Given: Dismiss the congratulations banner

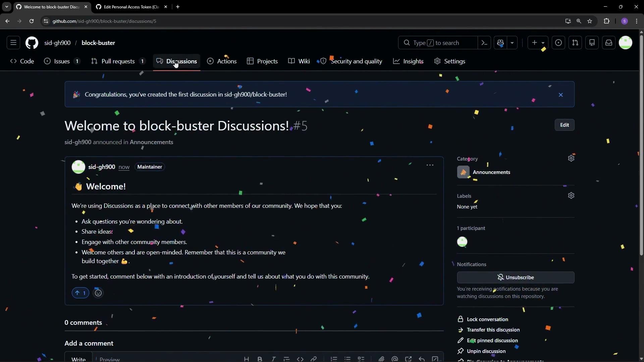Looking at the screenshot, I should pos(561,95).
